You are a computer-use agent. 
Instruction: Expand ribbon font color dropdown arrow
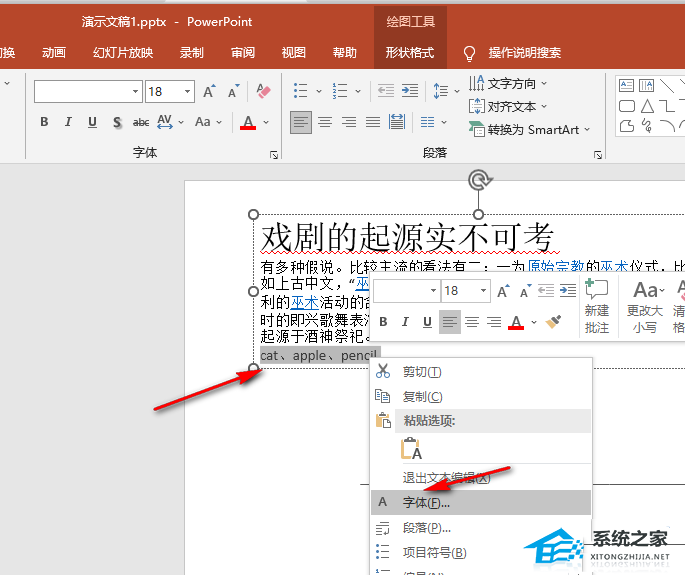[x=266, y=122]
